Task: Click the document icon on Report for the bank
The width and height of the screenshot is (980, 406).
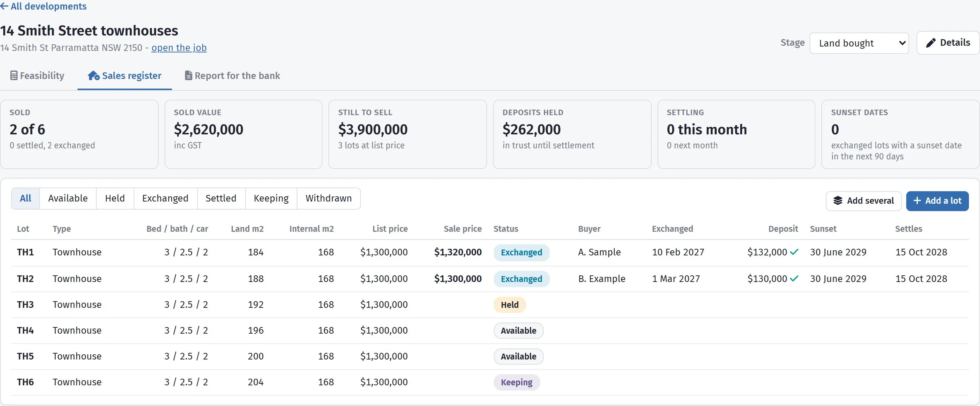Action: pyautogui.click(x=188, y=75)
